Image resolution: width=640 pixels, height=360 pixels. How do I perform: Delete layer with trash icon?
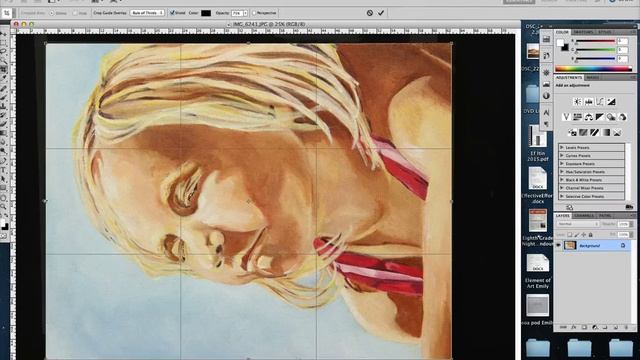coord(626,327)
